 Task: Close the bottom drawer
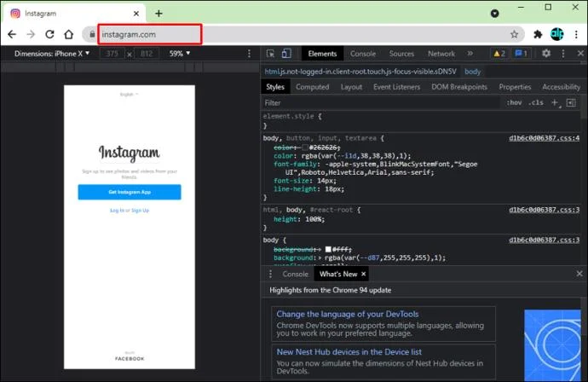579,274
